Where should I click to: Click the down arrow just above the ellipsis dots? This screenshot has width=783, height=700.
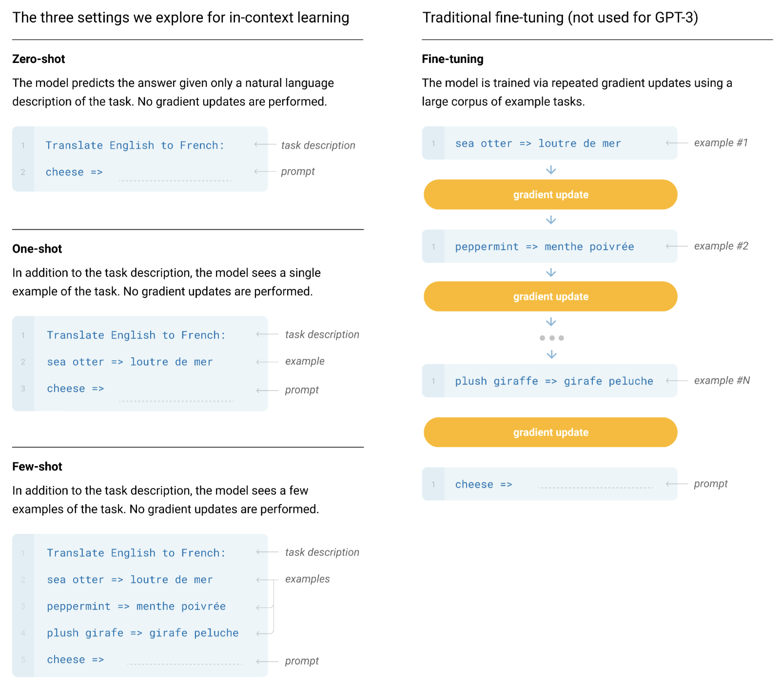pos(551,322)
